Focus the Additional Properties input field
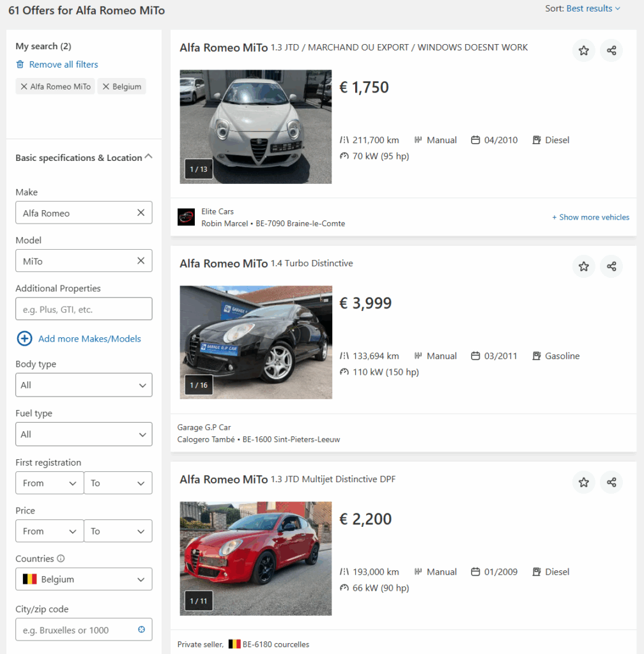 coord(84,309)
